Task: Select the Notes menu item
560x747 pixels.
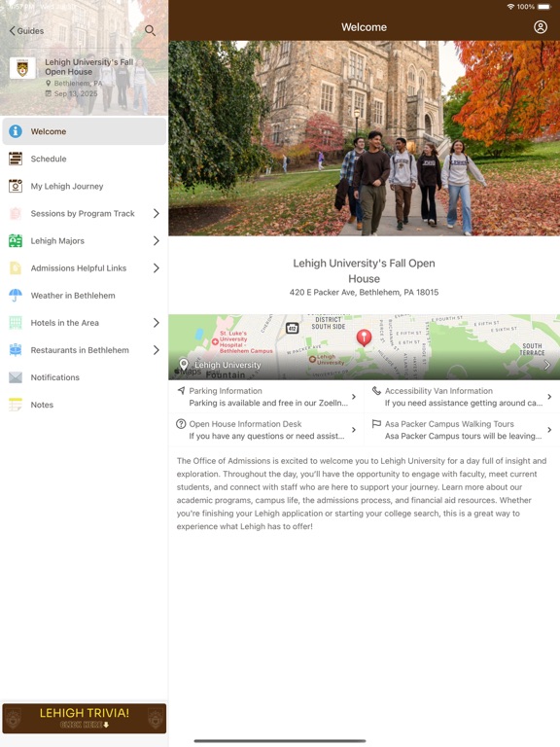Action: tap(85, 405)
